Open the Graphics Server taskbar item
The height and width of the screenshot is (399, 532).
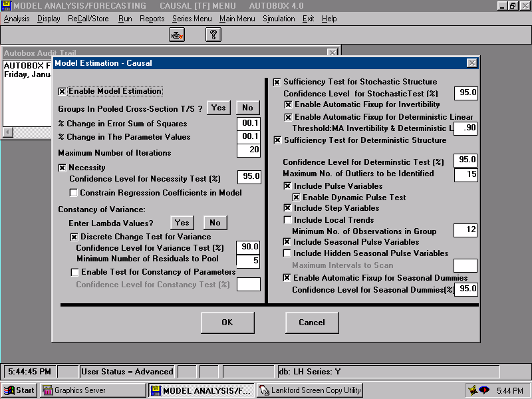point(93,390)
